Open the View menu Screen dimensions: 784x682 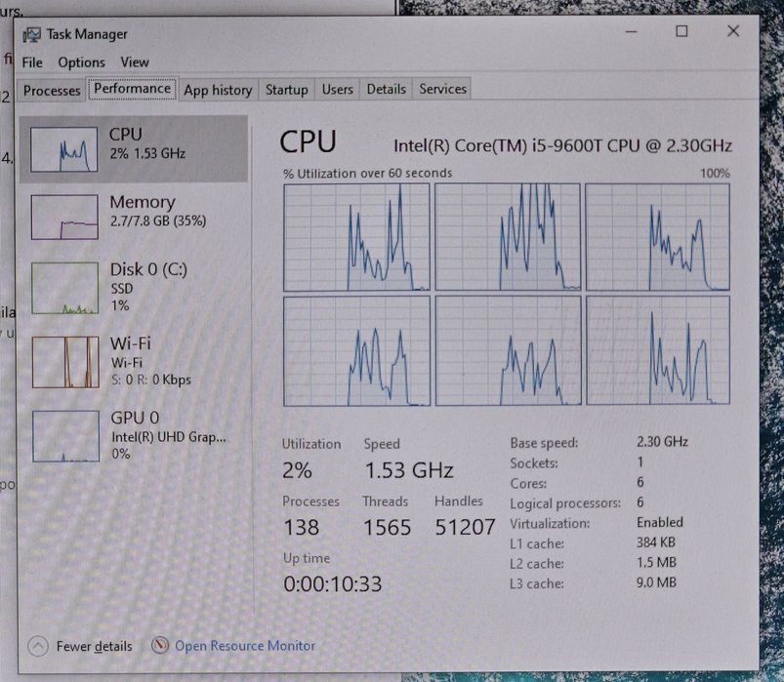tap(135, 61)
